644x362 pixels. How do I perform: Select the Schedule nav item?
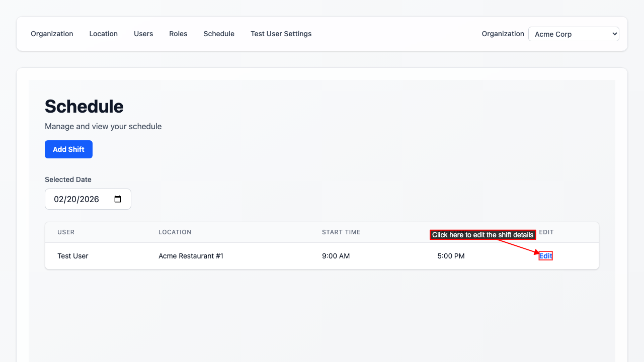point(219,34)
